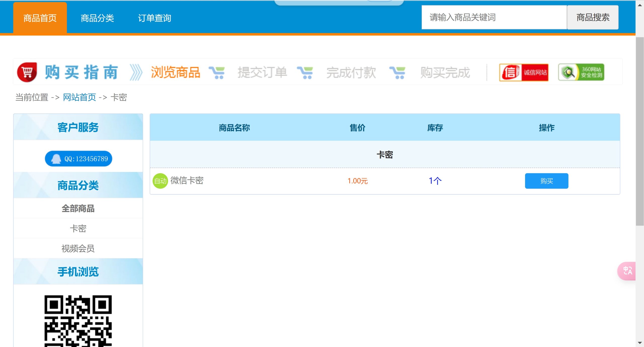Focus the 请输入商品关键词 search field
This screenshot has height=347, width=644.
coord(494,17)
